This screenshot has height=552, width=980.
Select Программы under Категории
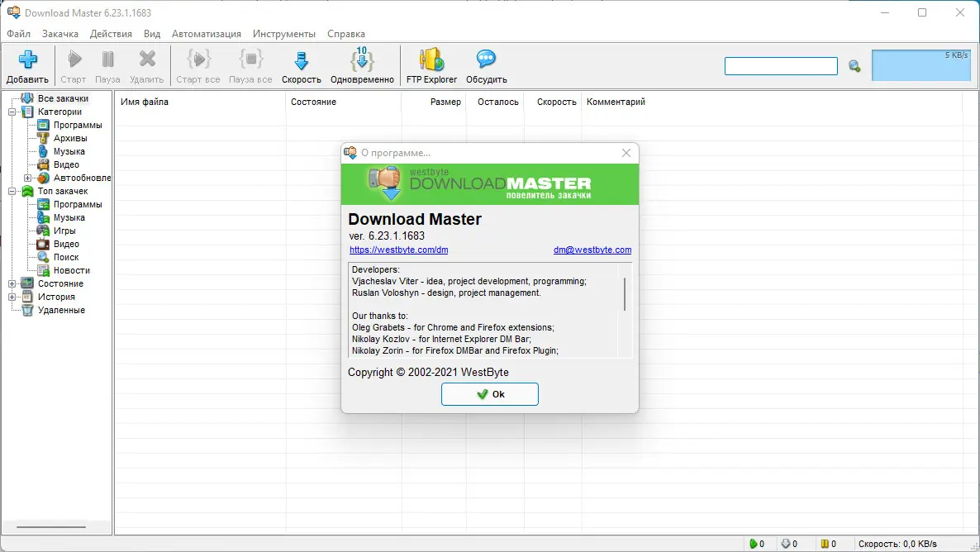[x=78, y=125]
